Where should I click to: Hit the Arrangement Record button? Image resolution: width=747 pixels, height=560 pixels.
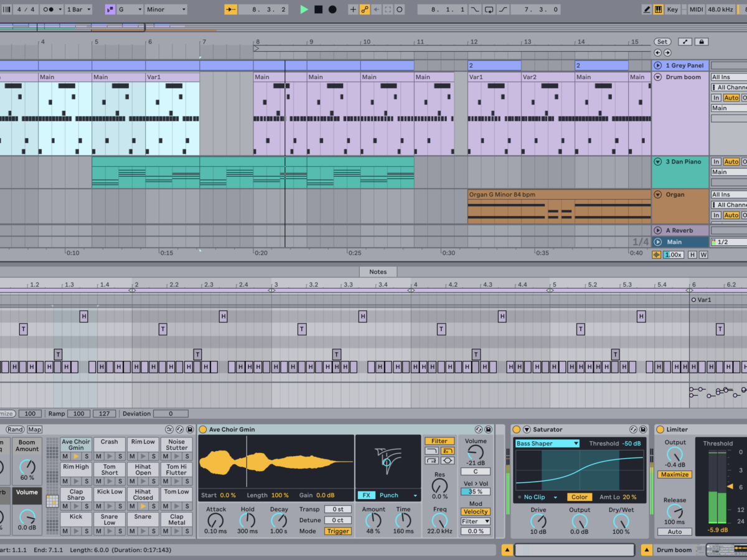332,9
